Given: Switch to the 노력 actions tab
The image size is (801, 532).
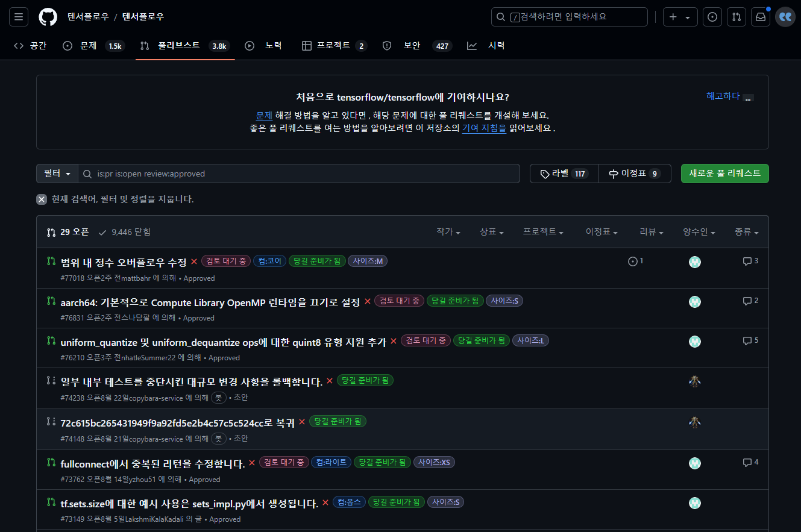Looking at the screenshot, I should point(263,46).
